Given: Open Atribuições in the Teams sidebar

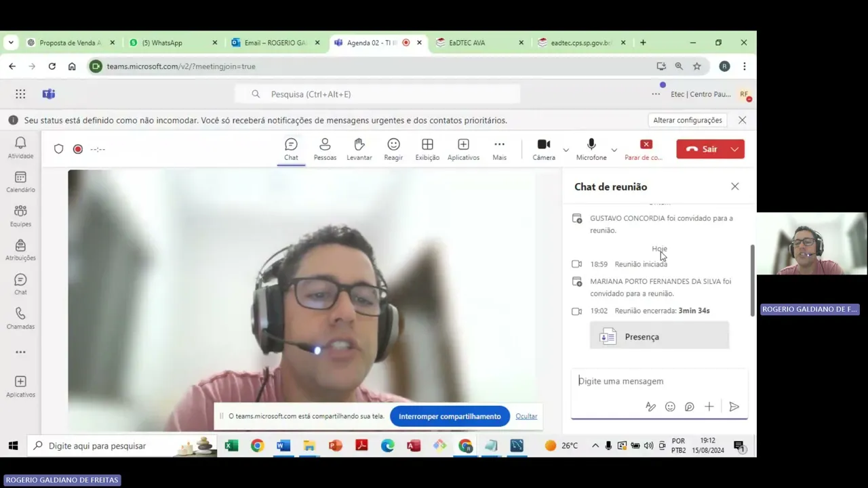Looking at the screenshot, I should tap(20, 249).
